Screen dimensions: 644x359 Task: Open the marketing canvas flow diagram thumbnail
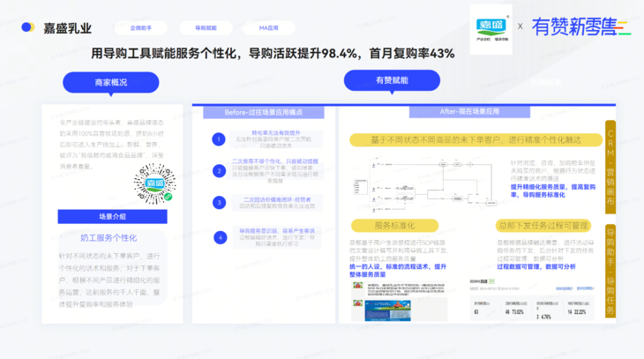pos(425,183)
